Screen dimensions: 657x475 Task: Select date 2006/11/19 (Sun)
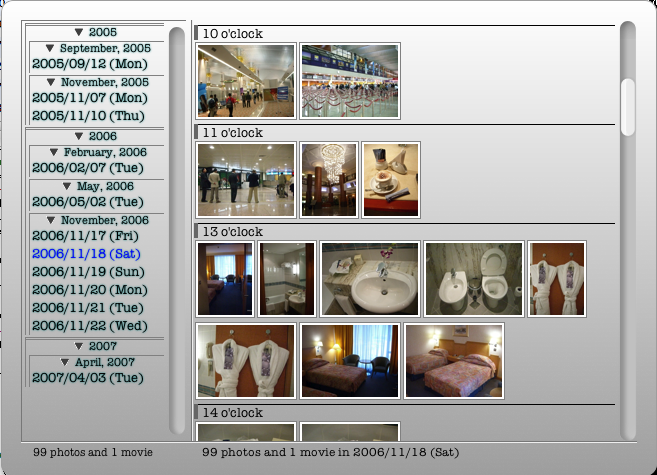tap(88, 272)
